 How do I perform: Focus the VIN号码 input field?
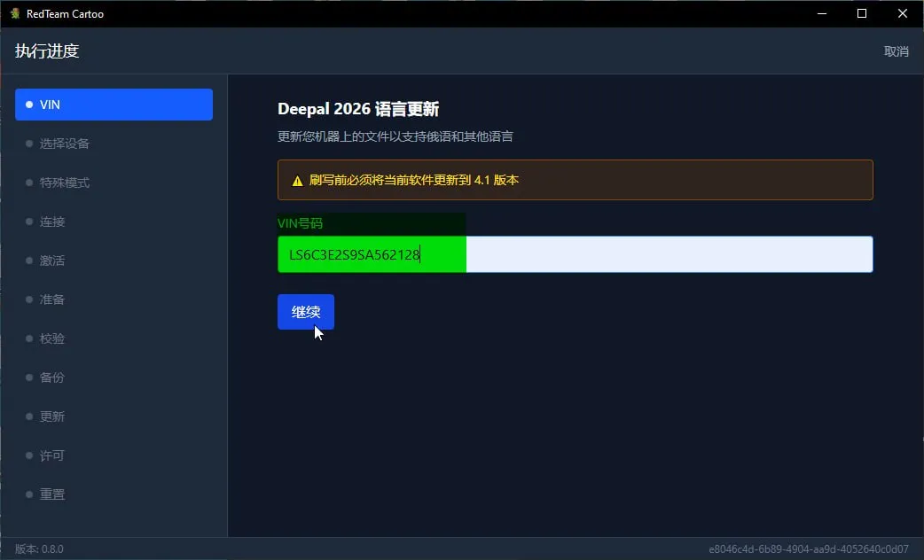pyautogui.click(x=576, y=254)
